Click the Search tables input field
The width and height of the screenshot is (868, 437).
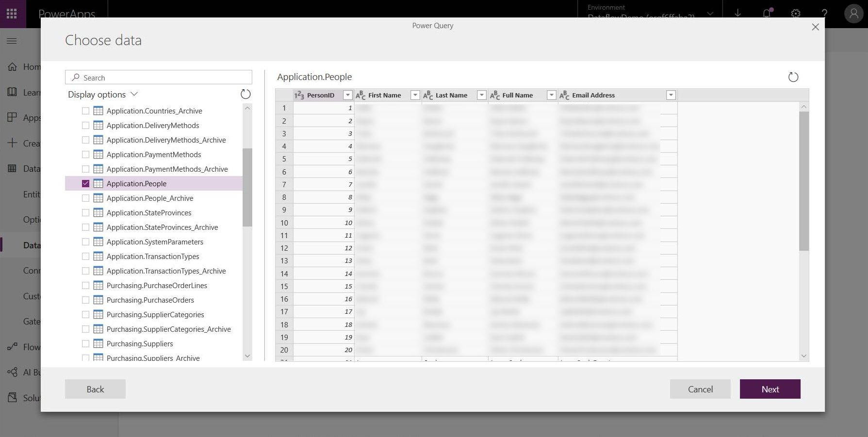pos(159,77)
